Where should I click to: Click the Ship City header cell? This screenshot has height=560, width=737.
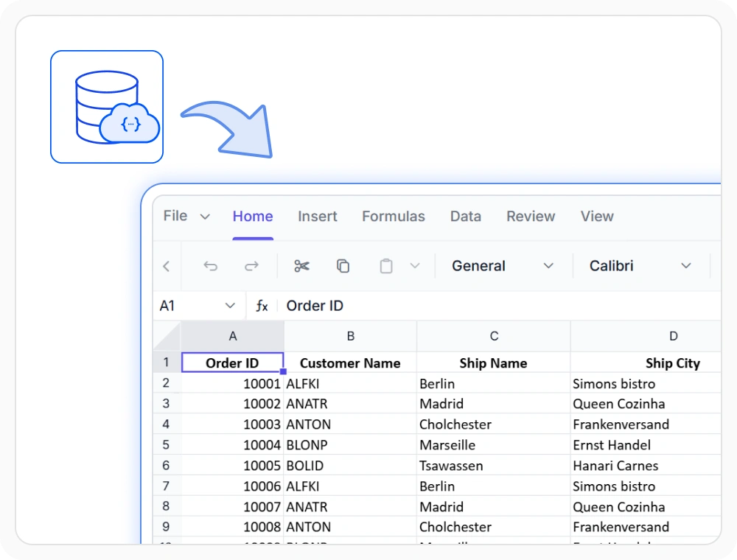tap(646, 363)
